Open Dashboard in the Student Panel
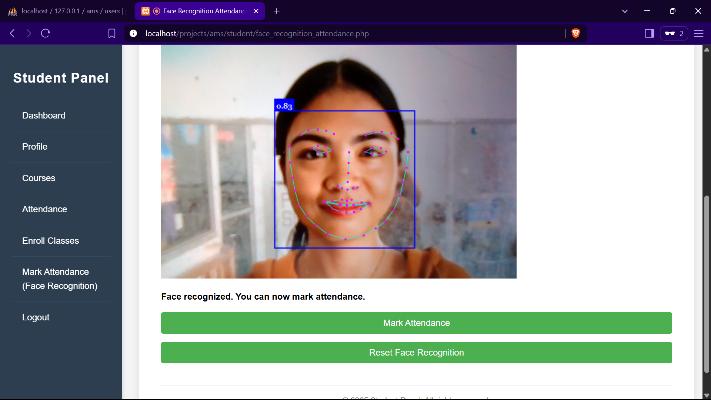The image size is (711, 400). [44, 116]
